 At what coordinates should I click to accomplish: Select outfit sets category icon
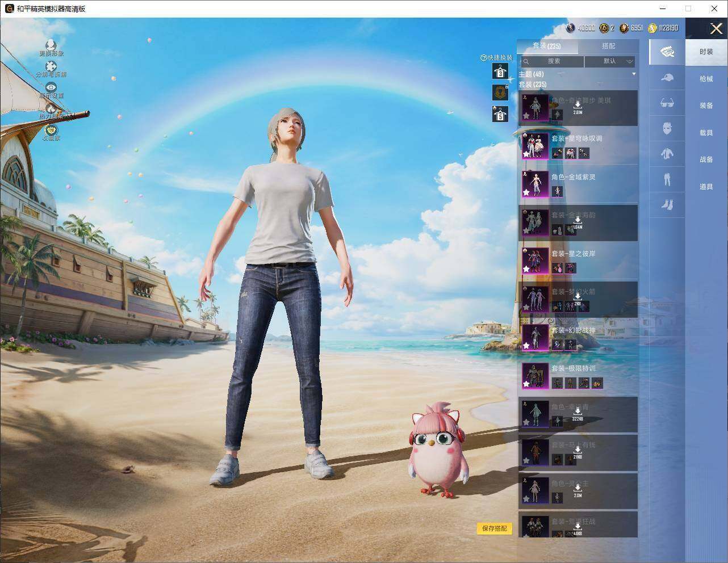pyautogui.click(x=667, y=52)
